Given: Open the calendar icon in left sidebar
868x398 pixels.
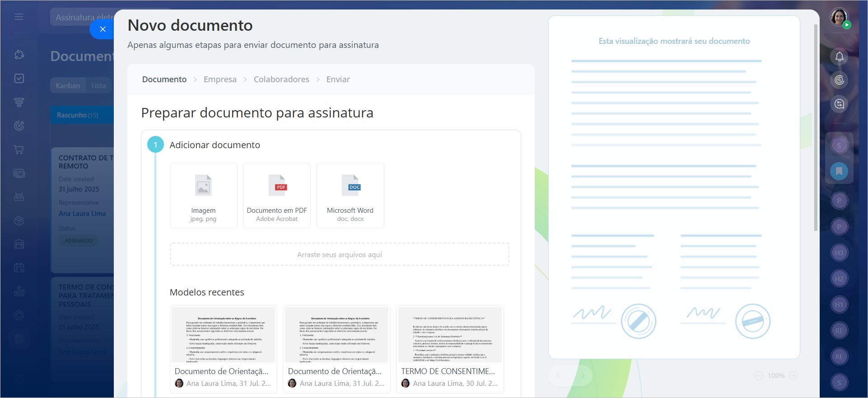Looking at the screenshot, I should coord(19,268).
